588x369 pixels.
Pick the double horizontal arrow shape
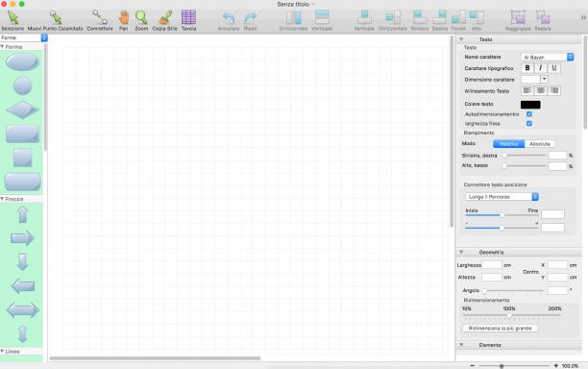22,310
